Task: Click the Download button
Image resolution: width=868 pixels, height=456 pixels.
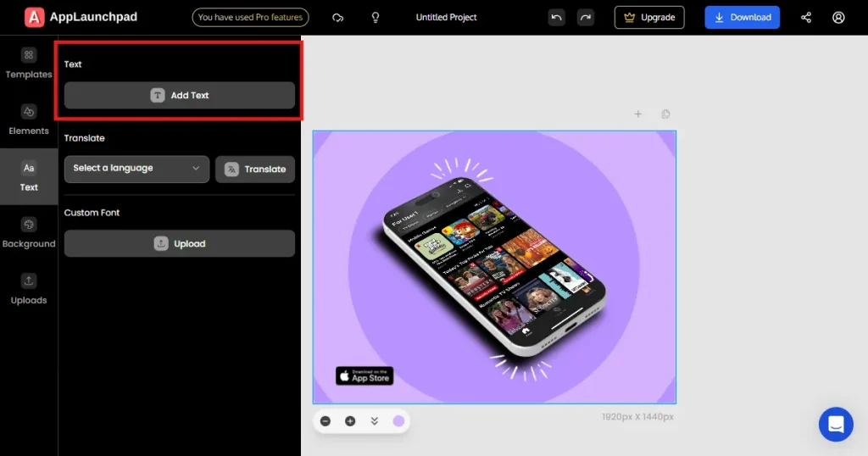Action: pyautogui.click(x=743, y=17)
